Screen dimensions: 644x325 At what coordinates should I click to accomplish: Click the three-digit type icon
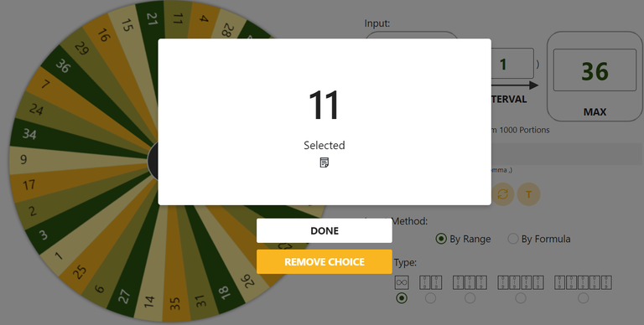pyautogui.click(x=470, y=283)
